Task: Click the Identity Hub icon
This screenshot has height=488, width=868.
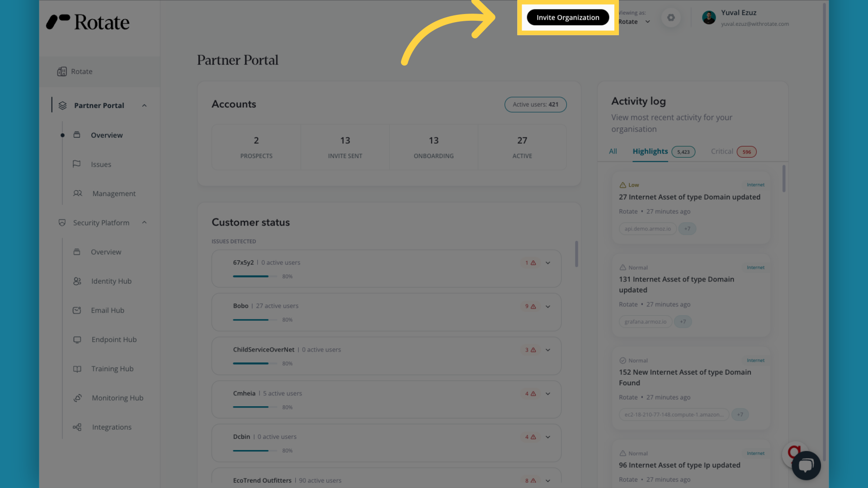Action: click(x=77, y=281)
